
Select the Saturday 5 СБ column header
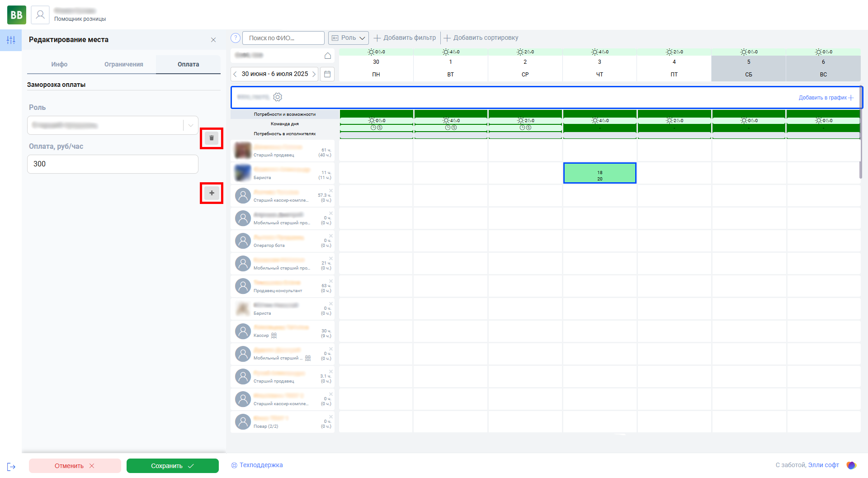749,68
